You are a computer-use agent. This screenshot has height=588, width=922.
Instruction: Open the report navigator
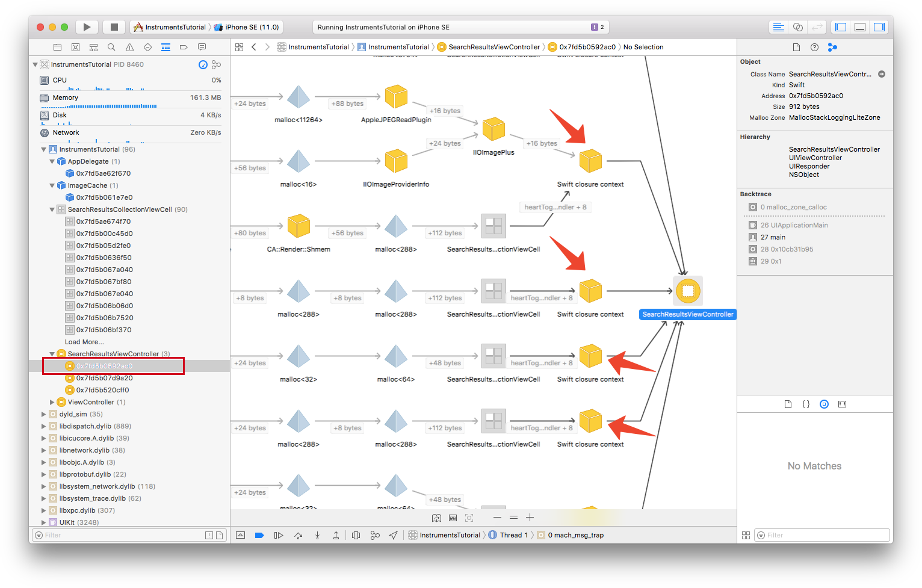202,47
